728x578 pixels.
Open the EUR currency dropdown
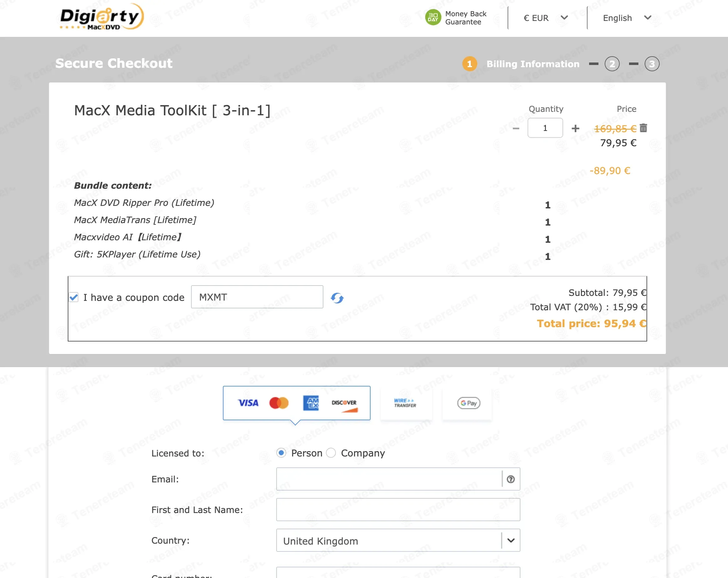coord(546,18)
